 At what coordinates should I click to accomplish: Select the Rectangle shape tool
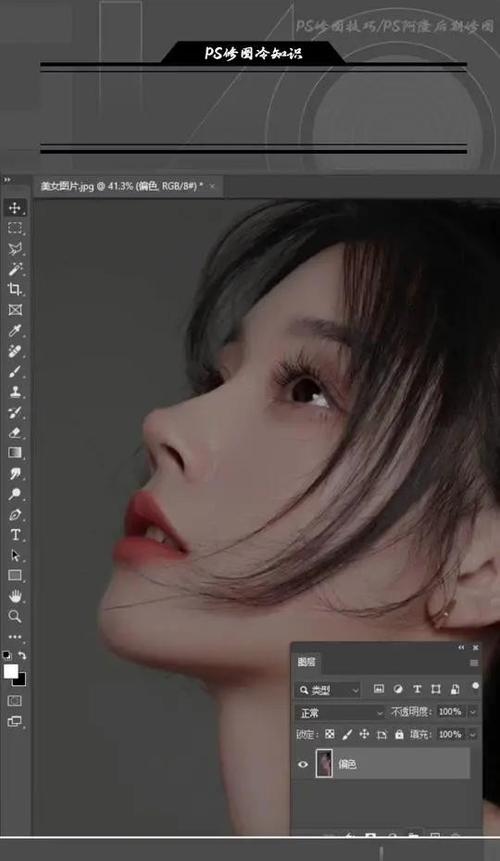tap(15, 575)
